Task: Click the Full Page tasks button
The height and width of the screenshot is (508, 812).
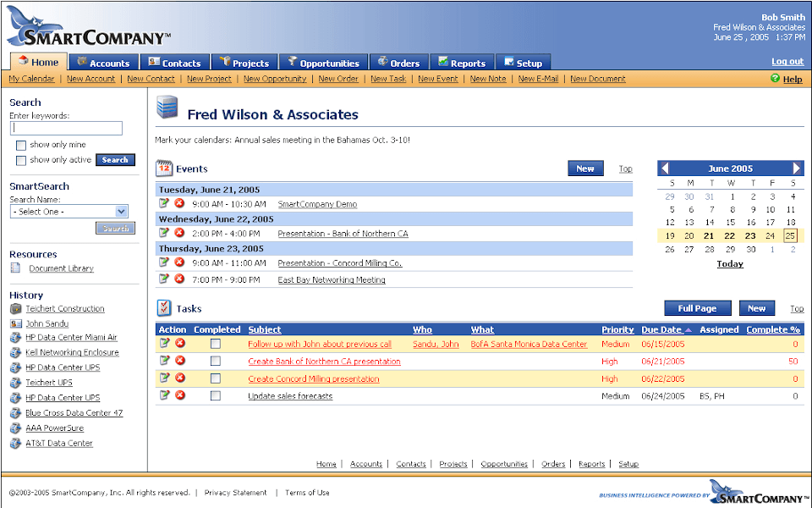Action: coord(698,308)
